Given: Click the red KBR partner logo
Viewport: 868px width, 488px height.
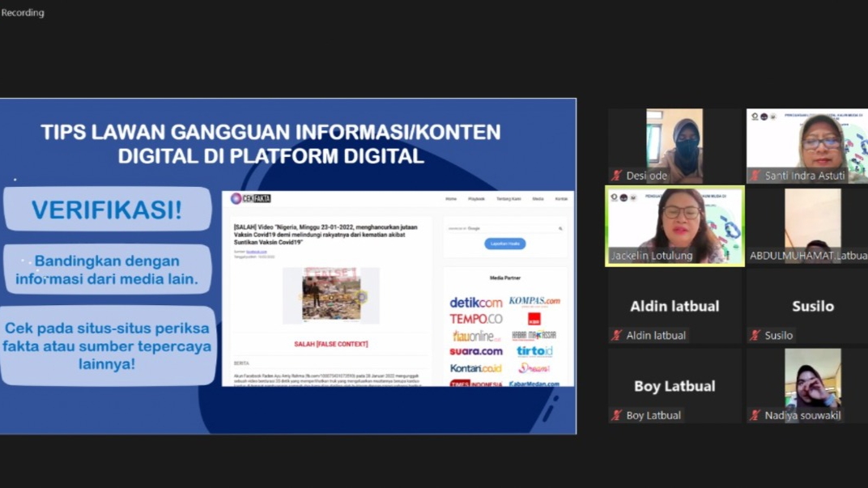Looking at the screenshot, I should point(534,319).
